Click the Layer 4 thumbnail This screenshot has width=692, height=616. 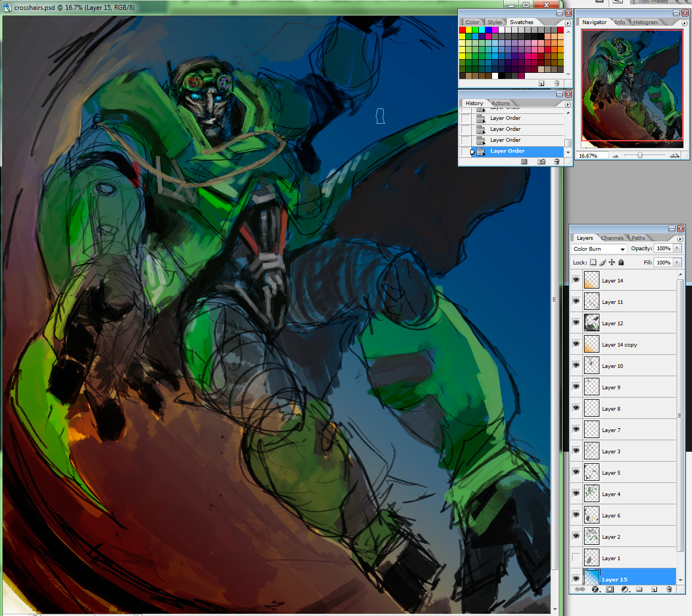(592, 493)
